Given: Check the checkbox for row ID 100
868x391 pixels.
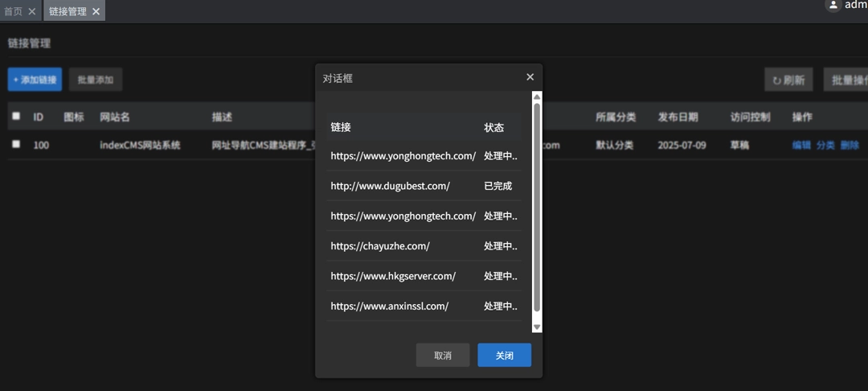Looking at the screenshot, I should pos(16,144).
